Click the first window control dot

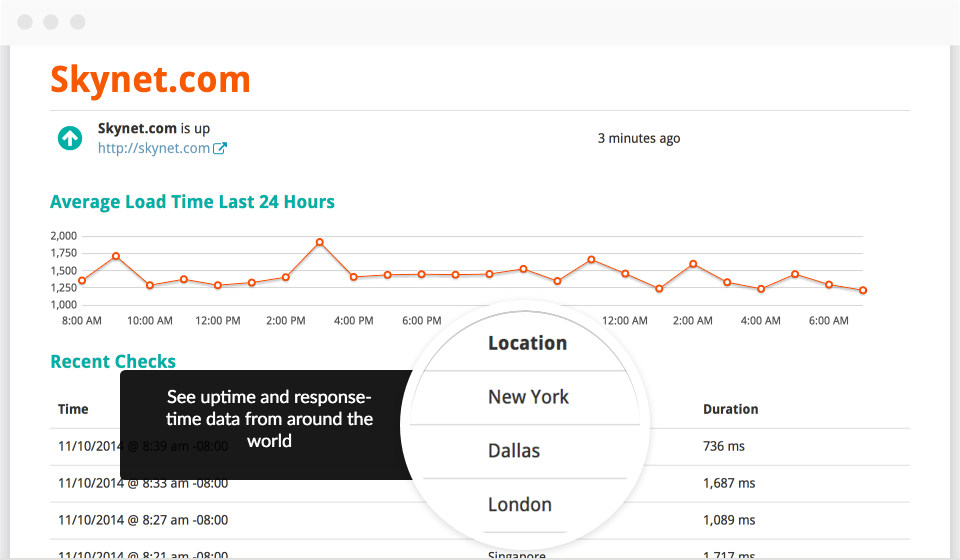tap(25, 22)
